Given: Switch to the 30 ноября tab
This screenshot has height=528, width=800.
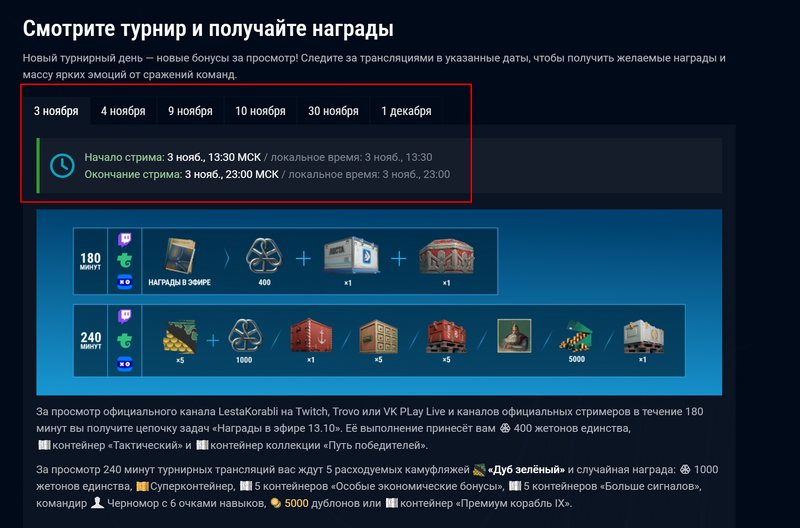Looking at the screenshot, I should (x=333, y=111).
